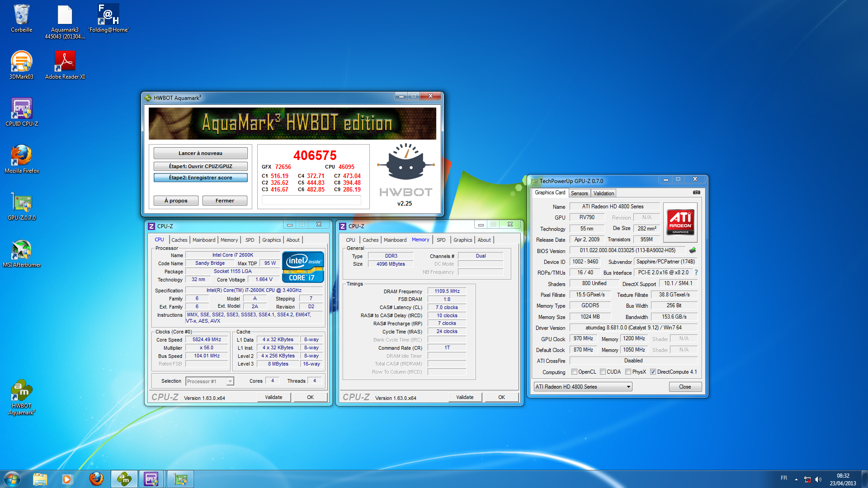
Task: Click the Core Speed value 5824.49 MHz
Action: coord(207,340)
